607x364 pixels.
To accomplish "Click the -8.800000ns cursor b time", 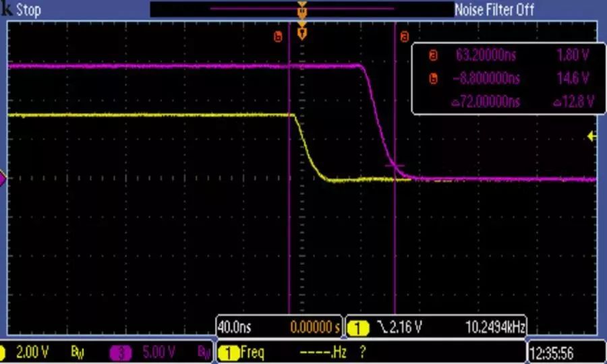I will tap(486, 78).
